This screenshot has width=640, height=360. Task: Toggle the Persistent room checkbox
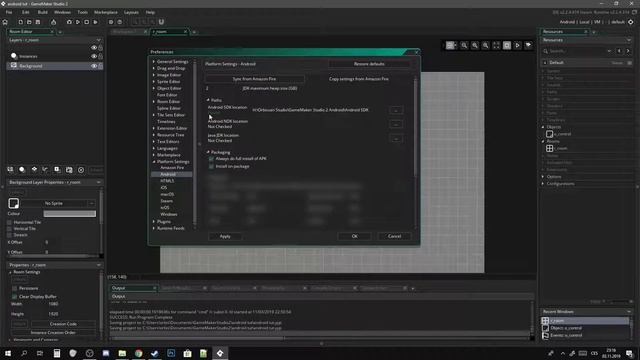click(14, 288)
